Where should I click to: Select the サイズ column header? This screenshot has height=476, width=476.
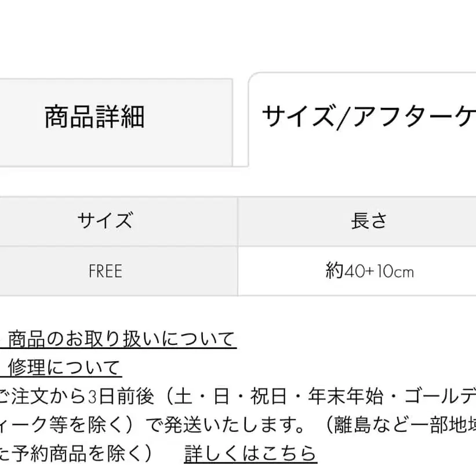point(105,221)
